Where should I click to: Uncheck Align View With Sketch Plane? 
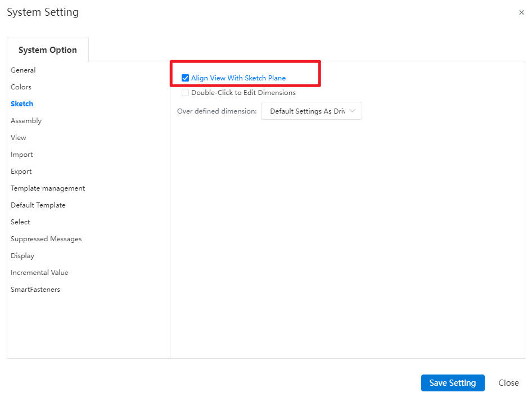coord(185,78)
